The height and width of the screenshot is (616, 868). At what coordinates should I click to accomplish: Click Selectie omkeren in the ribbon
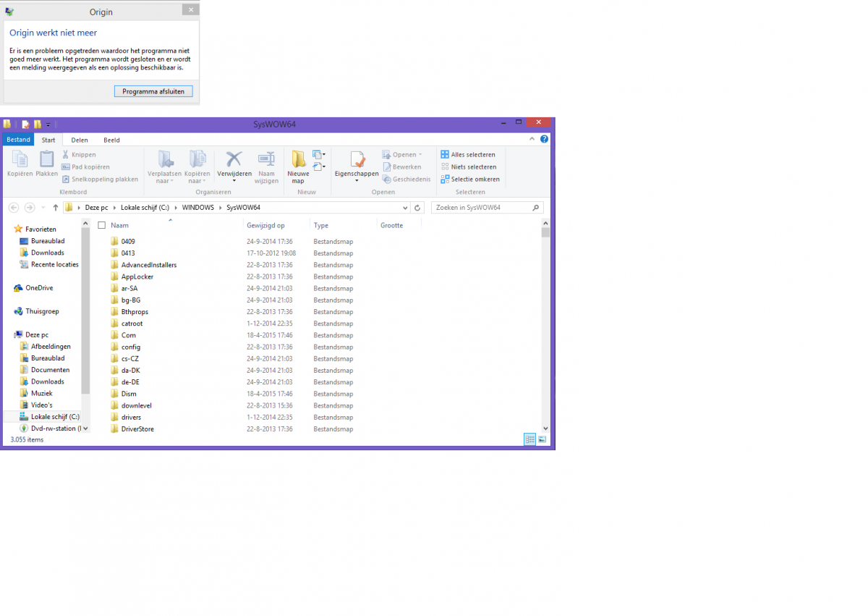tap(470, 179)
